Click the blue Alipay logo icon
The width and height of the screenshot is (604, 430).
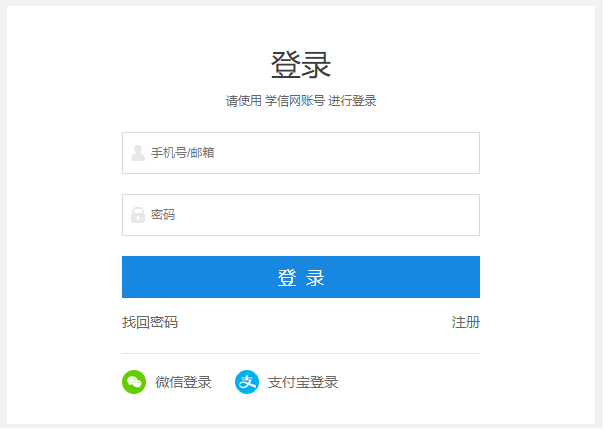point(247,382)
